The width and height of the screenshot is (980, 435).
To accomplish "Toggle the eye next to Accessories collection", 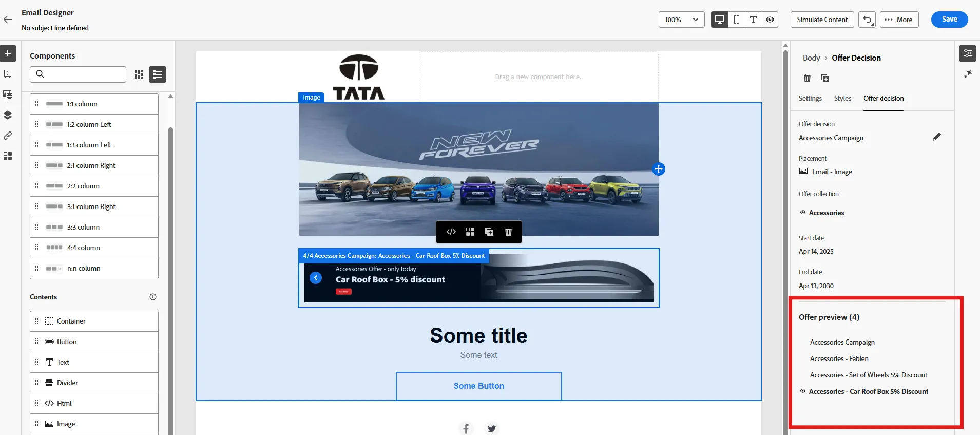I will tap(803, 212).
